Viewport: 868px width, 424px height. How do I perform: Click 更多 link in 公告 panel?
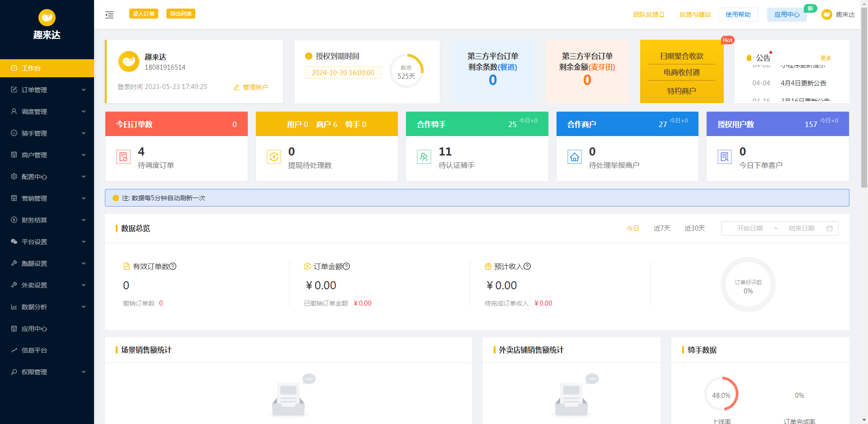pyautogui.click(x=826, y=58)
